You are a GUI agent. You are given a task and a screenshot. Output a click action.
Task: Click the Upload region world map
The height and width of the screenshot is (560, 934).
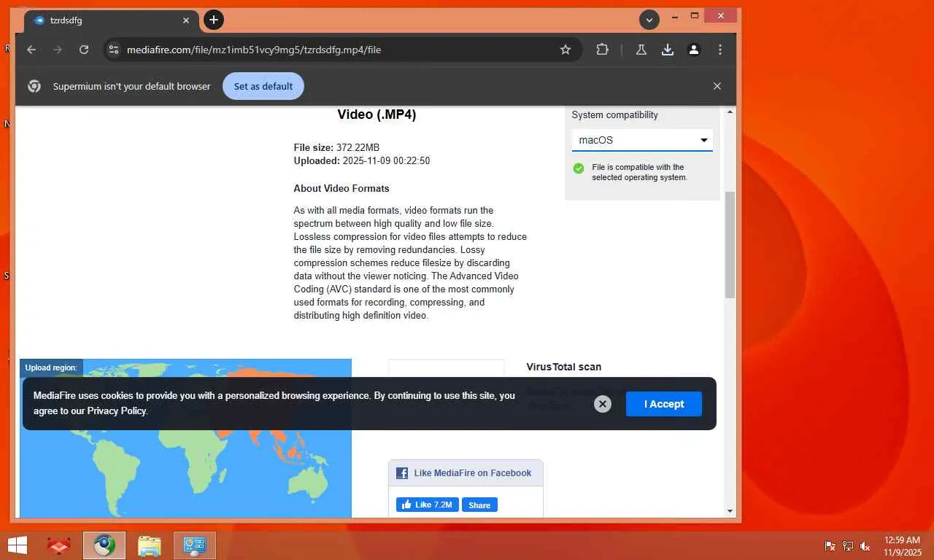[x=185, y=438]
